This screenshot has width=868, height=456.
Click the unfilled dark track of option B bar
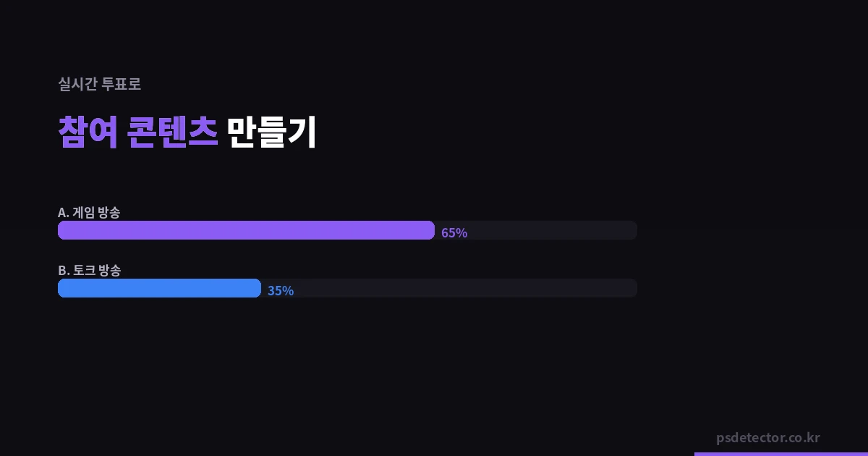(x=463, y=288)
